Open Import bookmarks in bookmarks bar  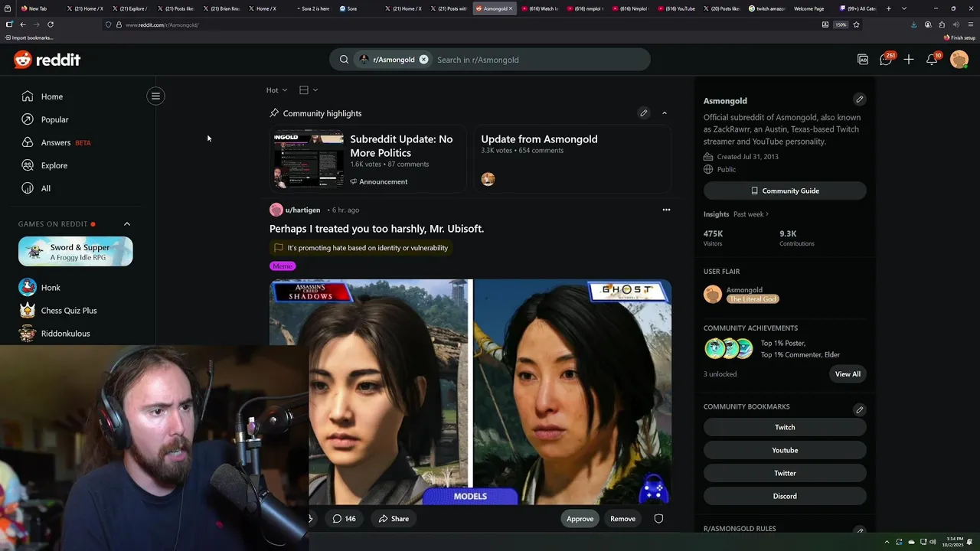[30, 37]
